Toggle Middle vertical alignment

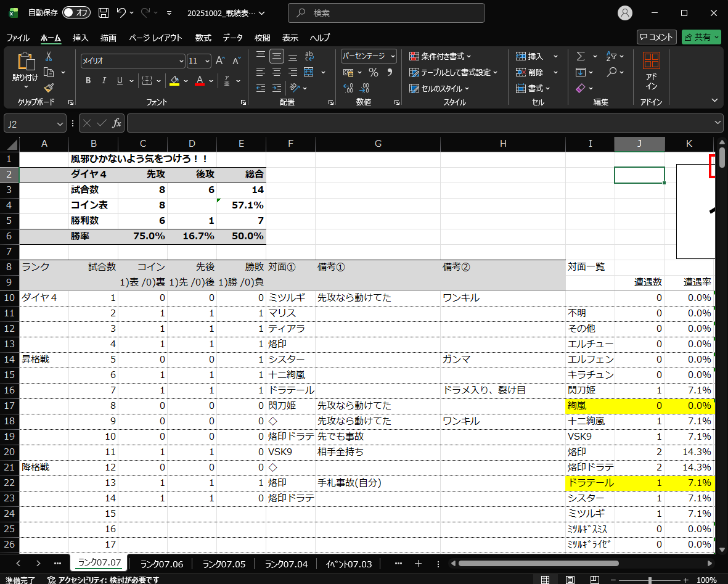[277, 56]
